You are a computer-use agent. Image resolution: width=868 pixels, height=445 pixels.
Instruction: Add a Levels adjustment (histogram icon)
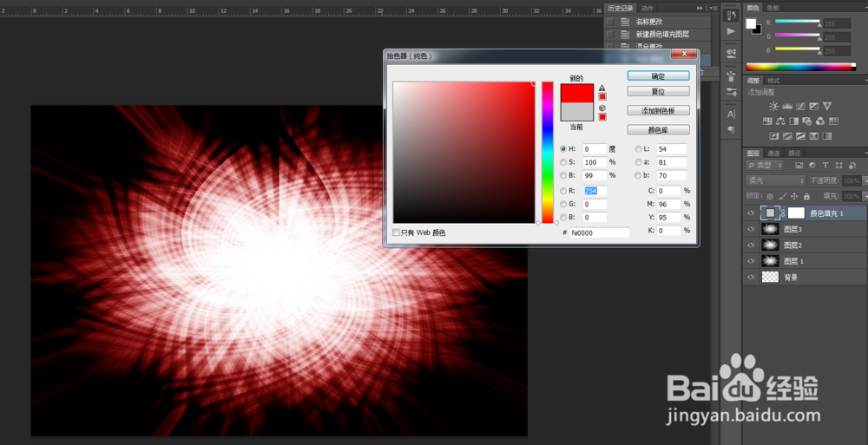(x=787, y=107)
